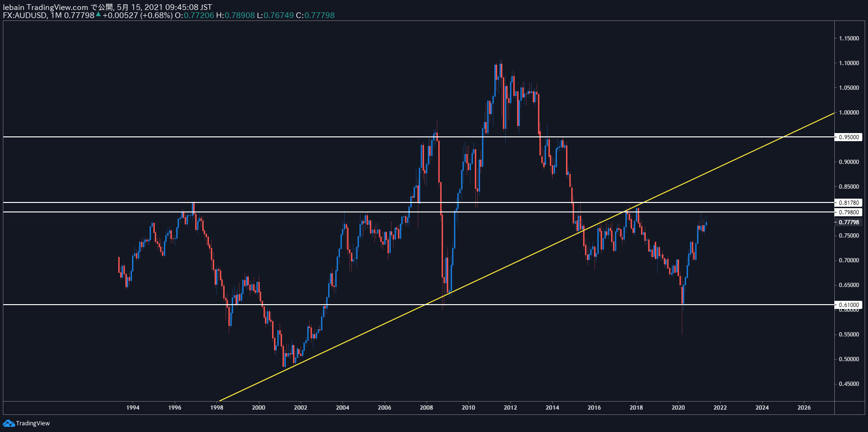This screenshot has height=432, width=868.
Task: Click the 1994 time axis label
Action: [133, 407]
